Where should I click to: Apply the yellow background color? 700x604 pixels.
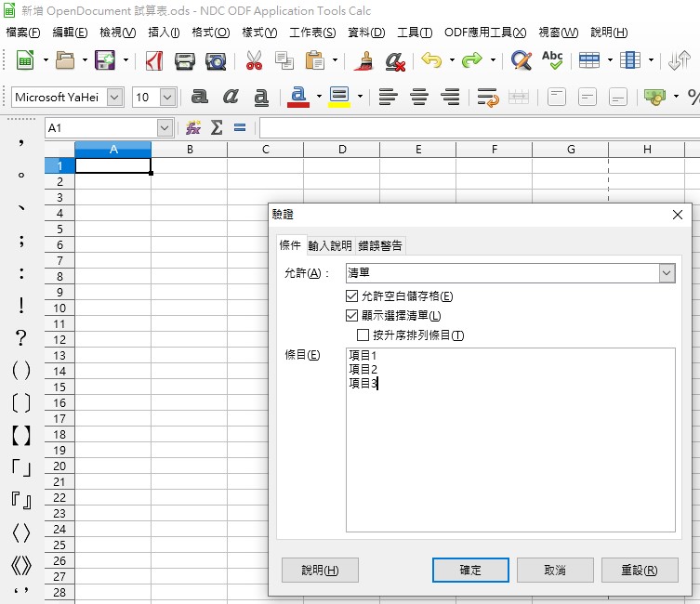click(x=339, y=97)
